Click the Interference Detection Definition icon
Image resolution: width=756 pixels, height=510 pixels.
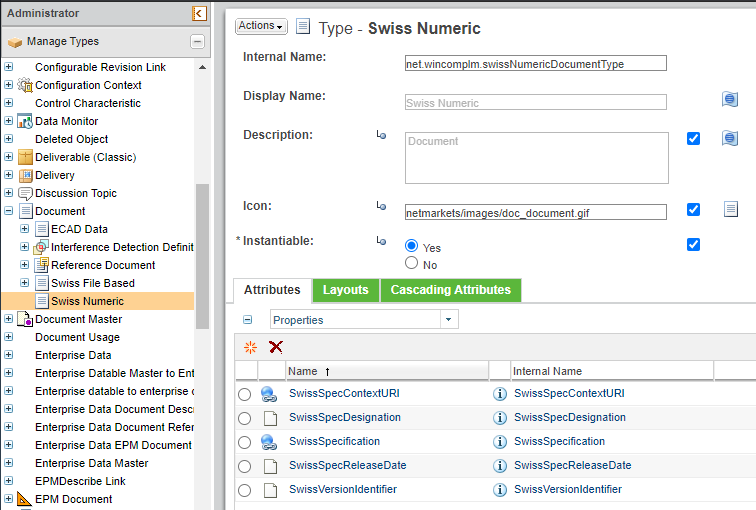point(41,247)
